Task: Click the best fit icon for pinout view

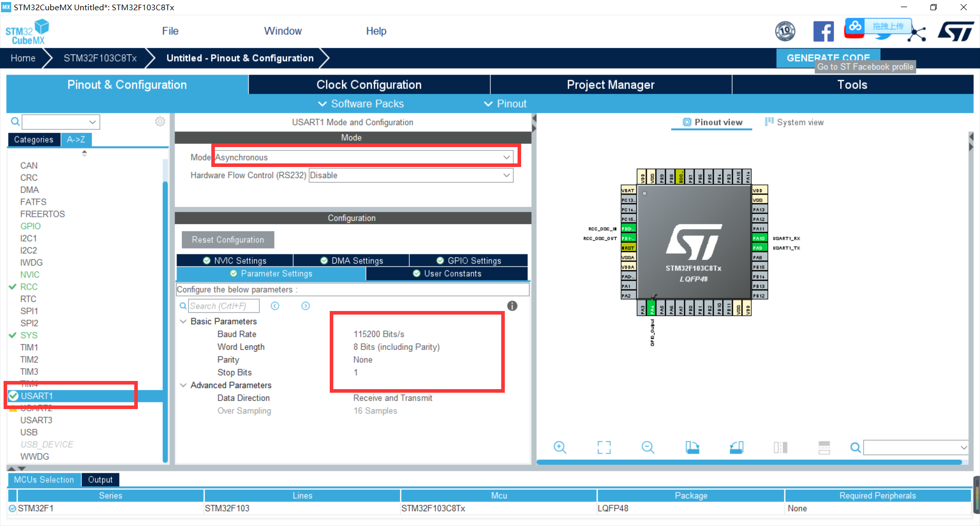Action: (603, 447)
